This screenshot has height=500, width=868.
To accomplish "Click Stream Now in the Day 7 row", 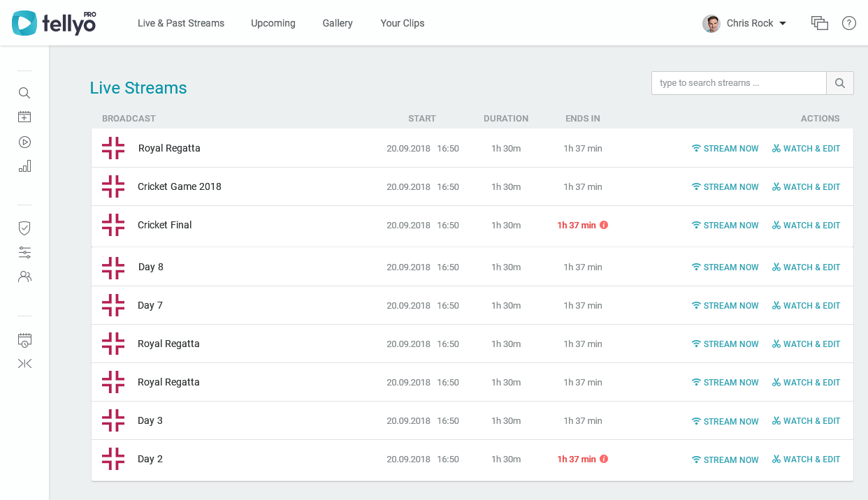I will click(725, 306).
